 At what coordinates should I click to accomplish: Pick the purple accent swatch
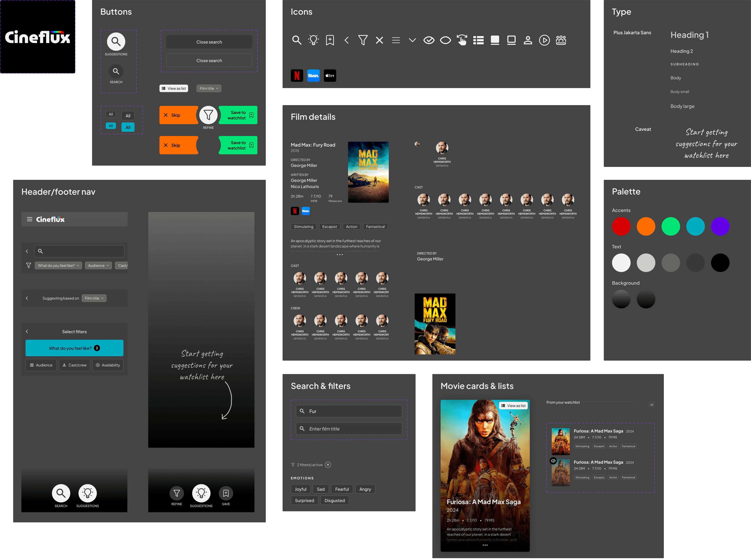pos(720,226)
